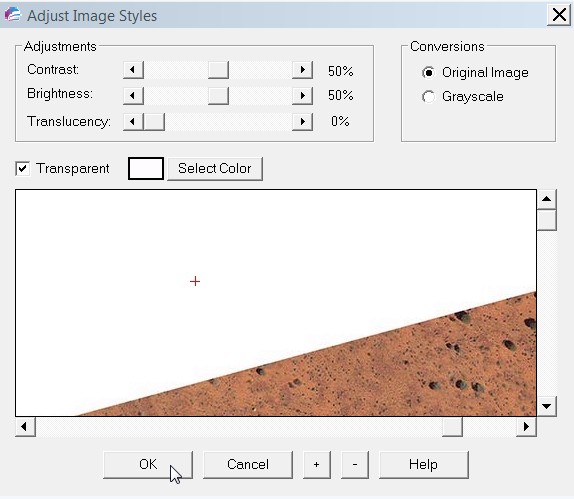Select the Original Image radio button

pos(428,72)
